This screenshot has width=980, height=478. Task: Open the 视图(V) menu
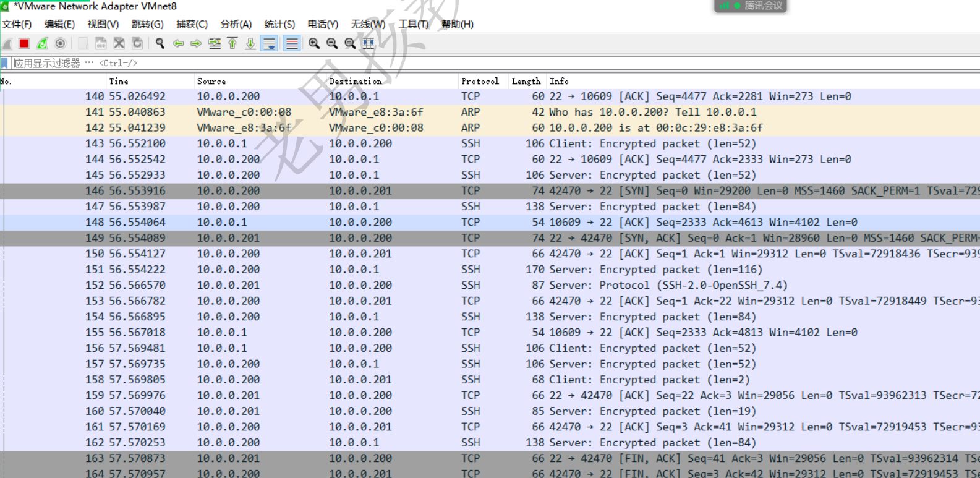point(103,24)
